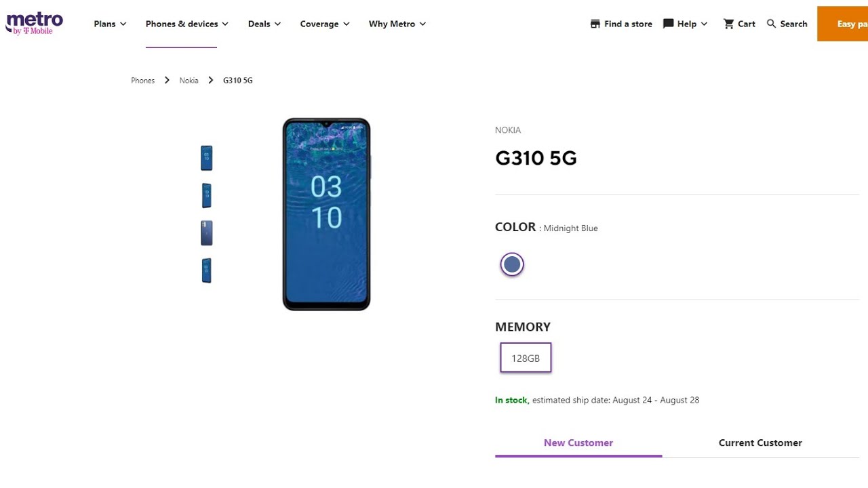Click the magnifying glass Search icon
This screenshot has height=488, width=868.
[x=771, y=24]
